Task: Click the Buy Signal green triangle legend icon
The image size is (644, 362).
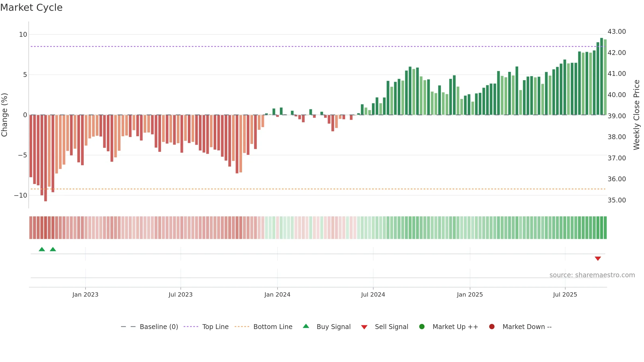Action: pos(306,326)
